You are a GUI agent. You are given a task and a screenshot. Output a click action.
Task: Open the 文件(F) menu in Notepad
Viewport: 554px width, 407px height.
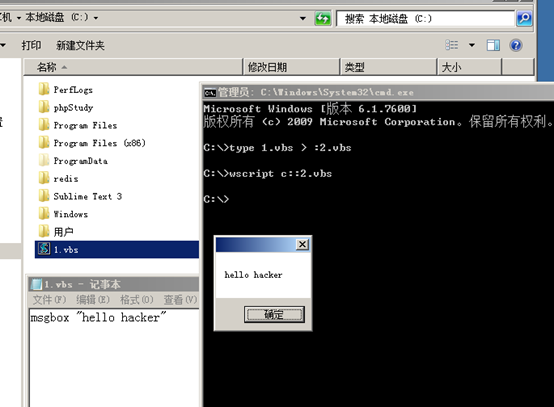pos(49,300)
